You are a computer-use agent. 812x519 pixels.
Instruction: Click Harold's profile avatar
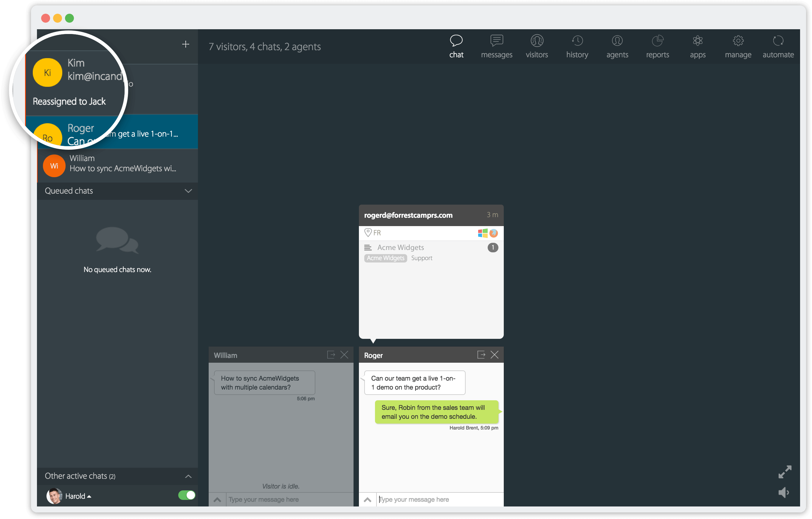54,496
